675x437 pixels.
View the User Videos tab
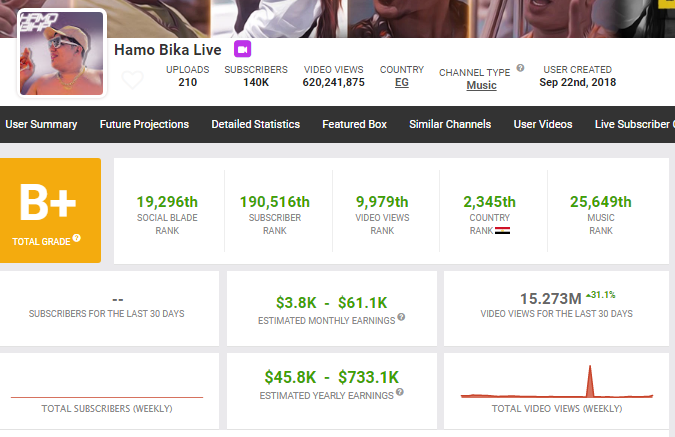[543, 125]
